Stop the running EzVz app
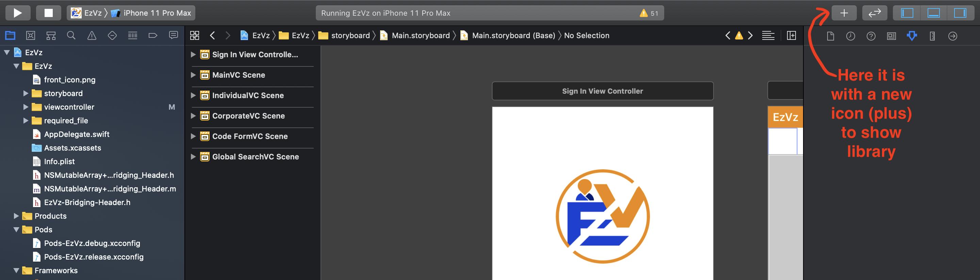The width and height of the screenshot is (980, 280). point(49,13)
